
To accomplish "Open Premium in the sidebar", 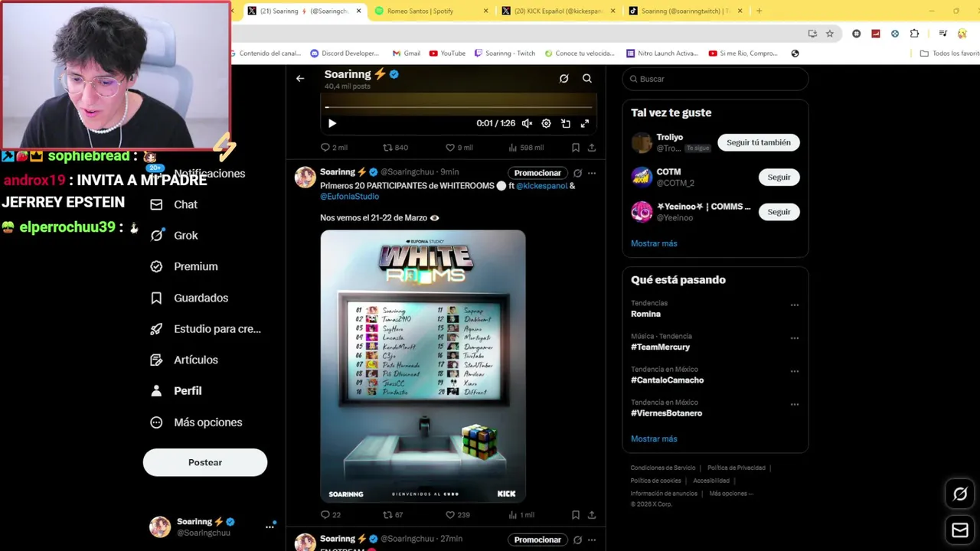I will click(185, 266).
